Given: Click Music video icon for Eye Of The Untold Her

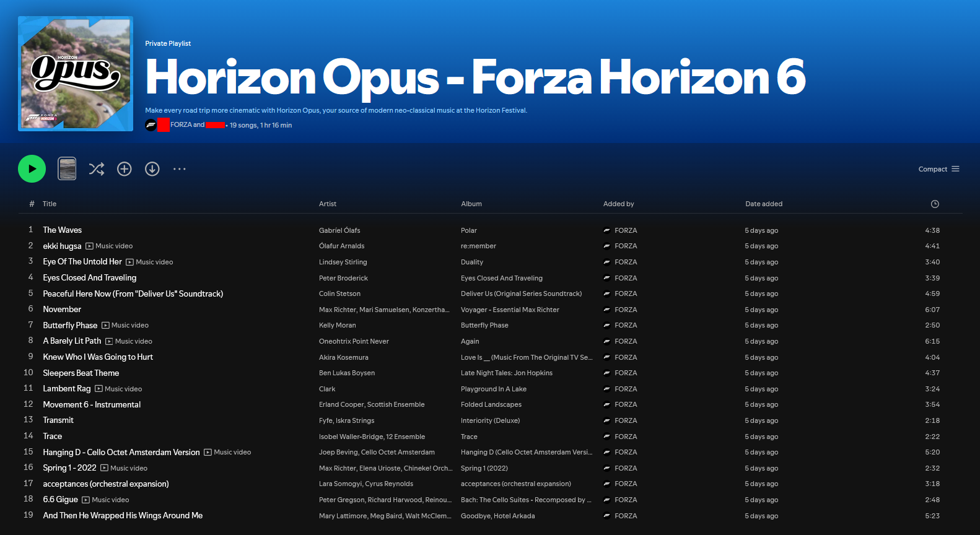Looking at the screenshot, I should click(129, 262).
